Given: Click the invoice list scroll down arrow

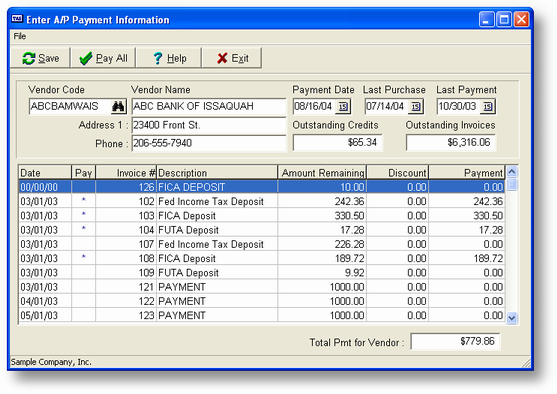Looking at the screenshot, I should click(x=512, y=318).
